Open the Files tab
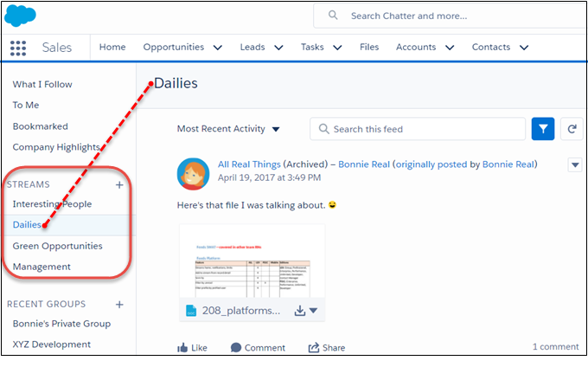 369,47
